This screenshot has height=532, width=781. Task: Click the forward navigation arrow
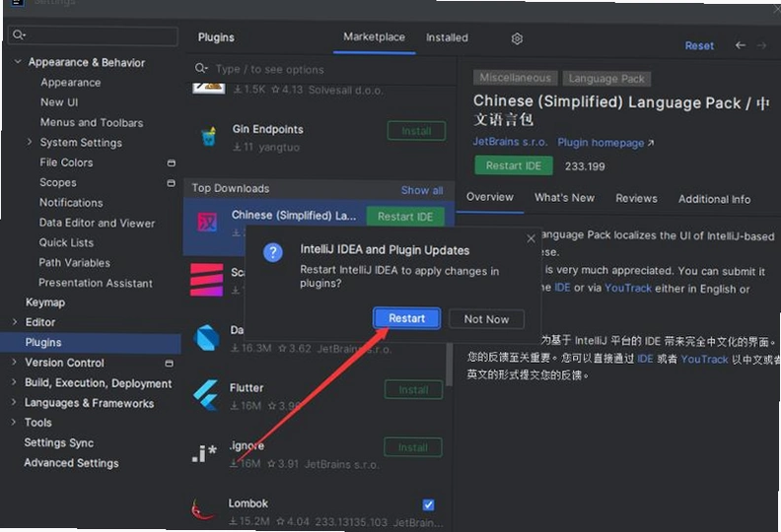(761, 45)
